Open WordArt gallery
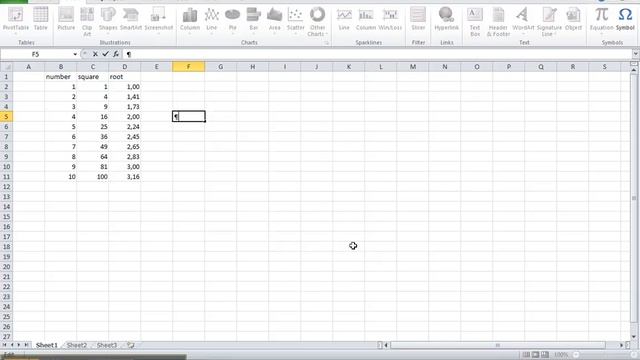 523,20
